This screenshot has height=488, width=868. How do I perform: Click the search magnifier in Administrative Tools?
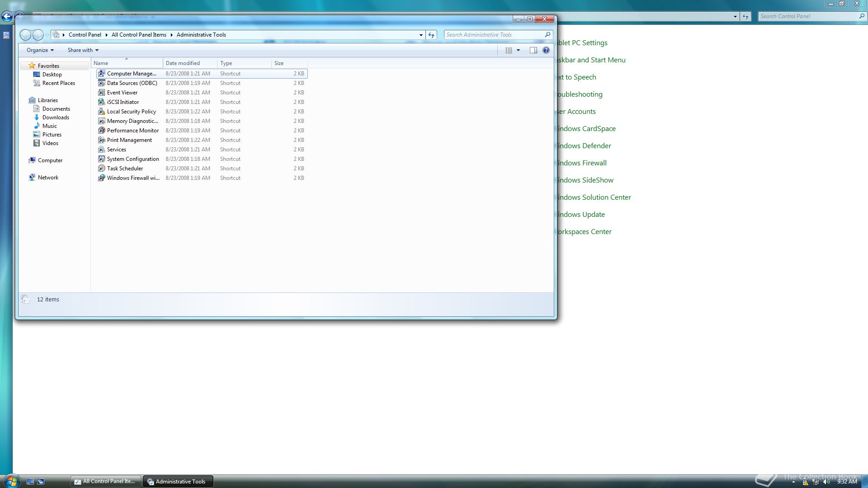pos(547,34)
